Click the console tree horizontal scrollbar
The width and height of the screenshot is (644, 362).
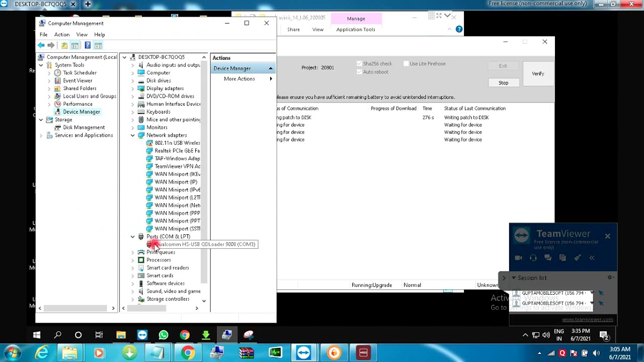(75, 308)
